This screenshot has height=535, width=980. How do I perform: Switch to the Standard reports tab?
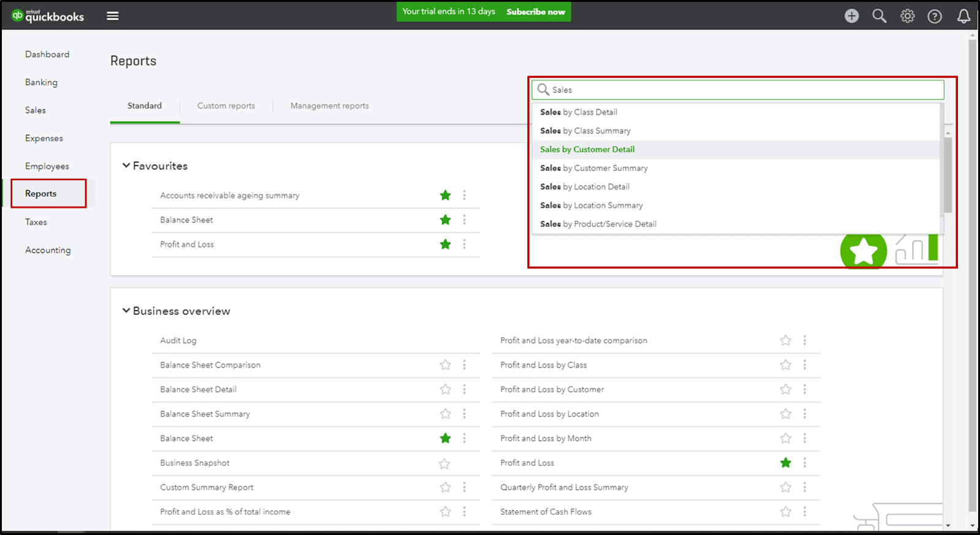pos(145,106)
